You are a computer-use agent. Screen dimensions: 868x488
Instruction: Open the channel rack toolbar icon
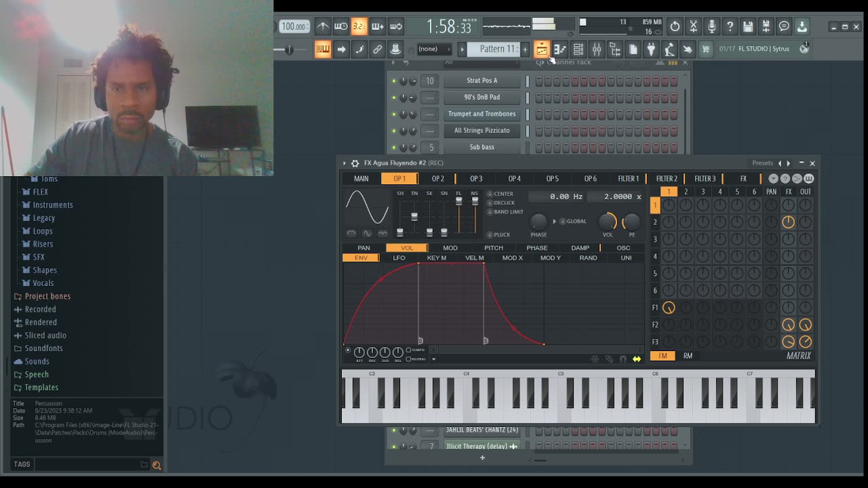pyautogui.click(x=578, y=49)
